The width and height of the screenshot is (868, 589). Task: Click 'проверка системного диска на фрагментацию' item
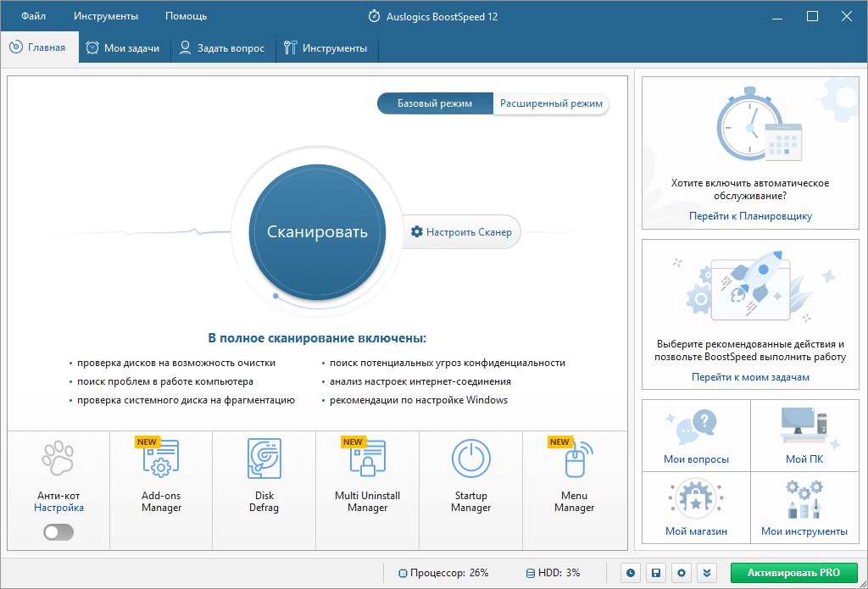[186, 400]
